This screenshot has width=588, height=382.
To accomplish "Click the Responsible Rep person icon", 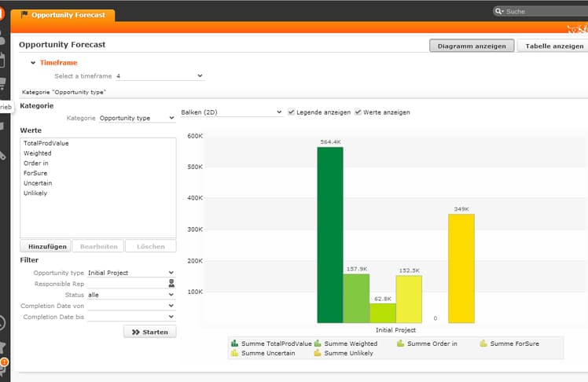I will coord(171,284).
